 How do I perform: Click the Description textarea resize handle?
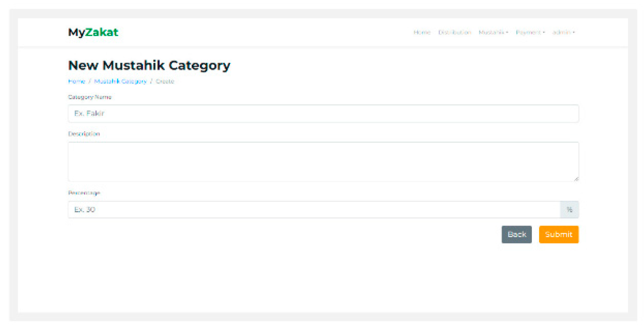pos(576,179)
